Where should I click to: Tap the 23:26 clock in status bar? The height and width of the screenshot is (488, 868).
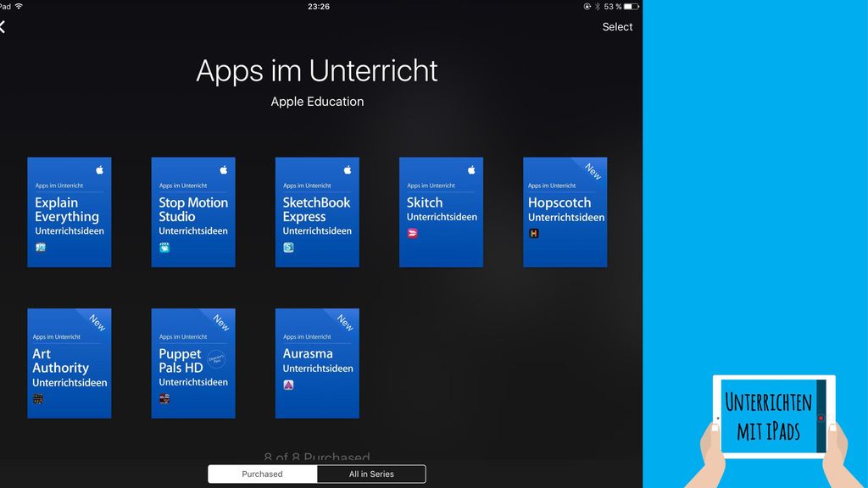coord(319,7)
